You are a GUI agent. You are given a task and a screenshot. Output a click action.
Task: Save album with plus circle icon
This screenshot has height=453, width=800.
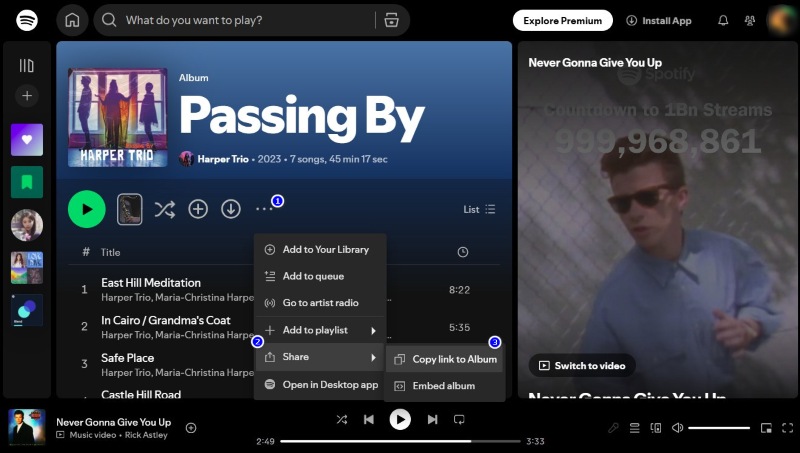[198, 209]
